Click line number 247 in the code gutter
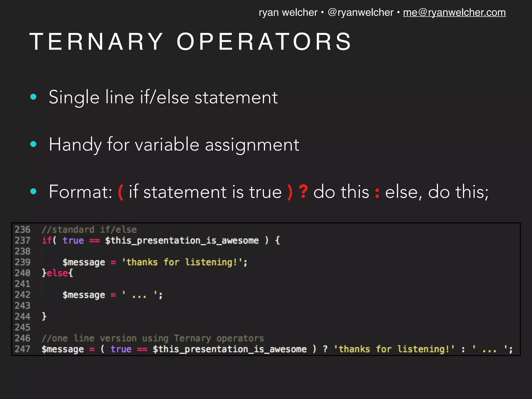Screen dimensions: 532x399 click(x=22, y=349)
